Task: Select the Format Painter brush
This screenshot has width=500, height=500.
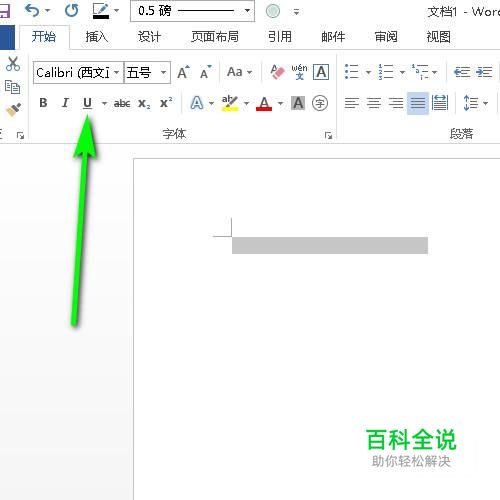Action: (x=13, y=110)
